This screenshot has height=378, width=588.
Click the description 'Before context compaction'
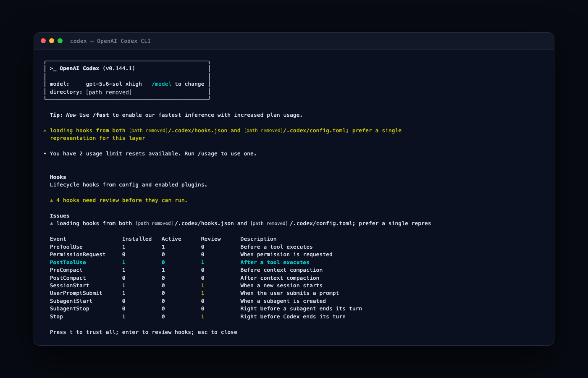tap(281, 270)
